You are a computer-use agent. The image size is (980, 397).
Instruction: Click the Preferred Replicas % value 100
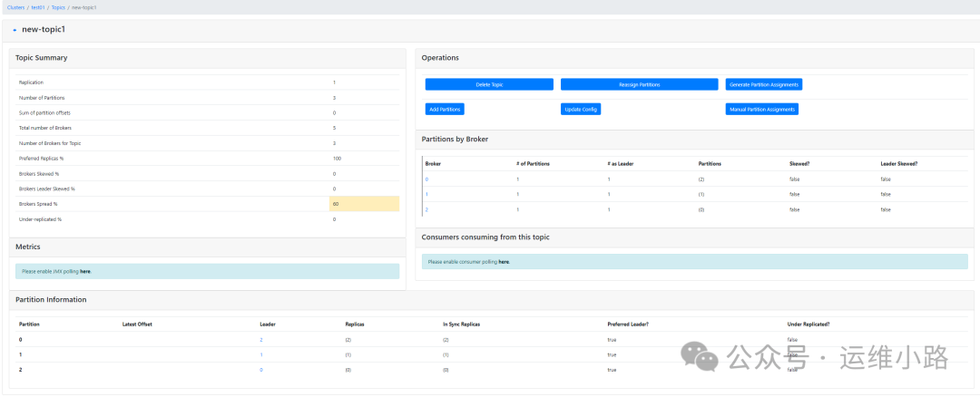click(x=338, y=159)
